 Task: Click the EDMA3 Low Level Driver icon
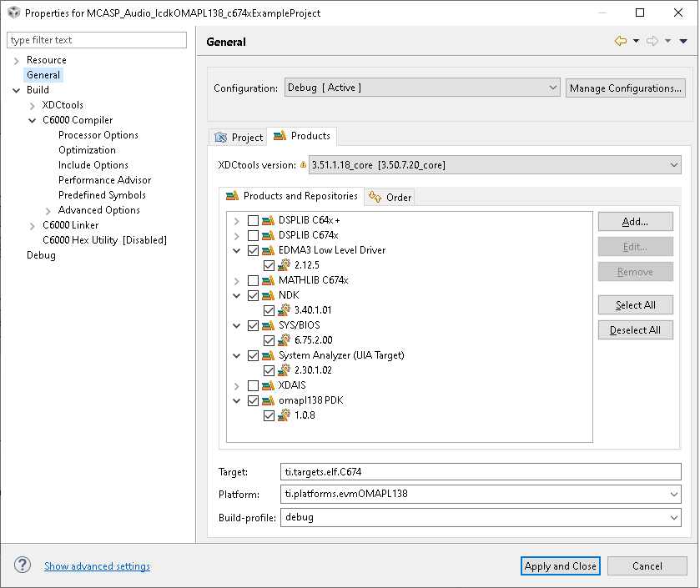[269, 250]
